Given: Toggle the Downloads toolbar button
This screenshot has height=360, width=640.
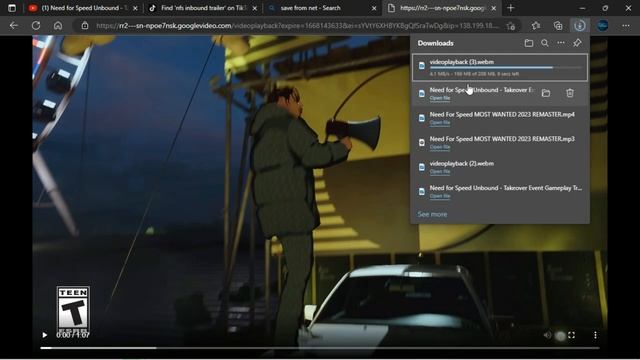Looking at the screenshot, I should tap(580, 26).
